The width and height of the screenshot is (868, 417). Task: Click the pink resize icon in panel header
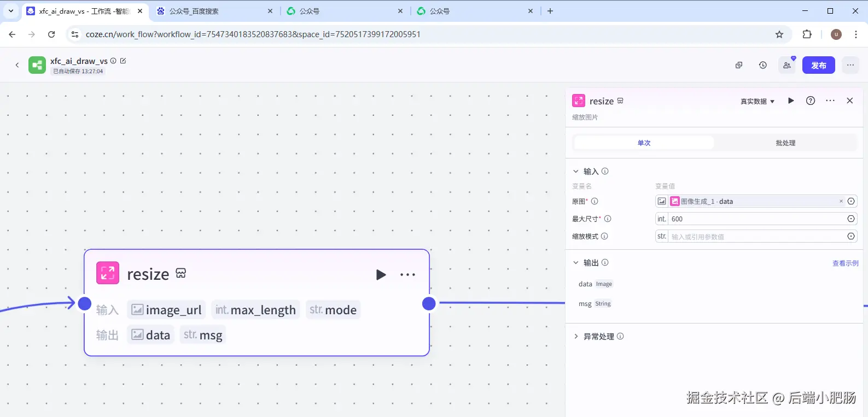click(x=579, y=101)
